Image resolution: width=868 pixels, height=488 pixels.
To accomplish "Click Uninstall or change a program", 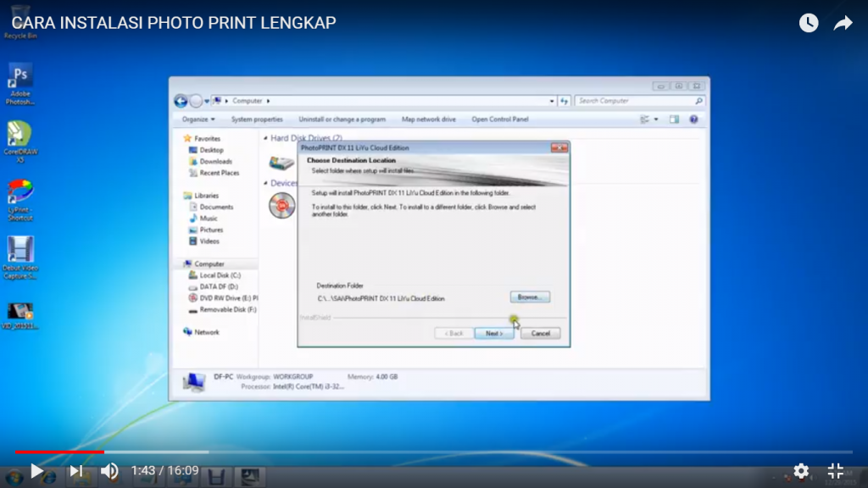I will (x=342, y=119).
